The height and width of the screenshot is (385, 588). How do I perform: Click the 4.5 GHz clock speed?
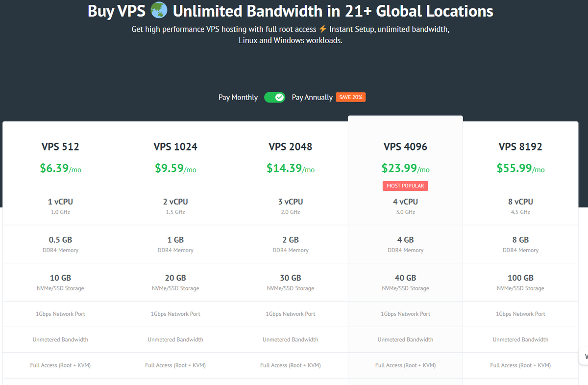(520, 212)
